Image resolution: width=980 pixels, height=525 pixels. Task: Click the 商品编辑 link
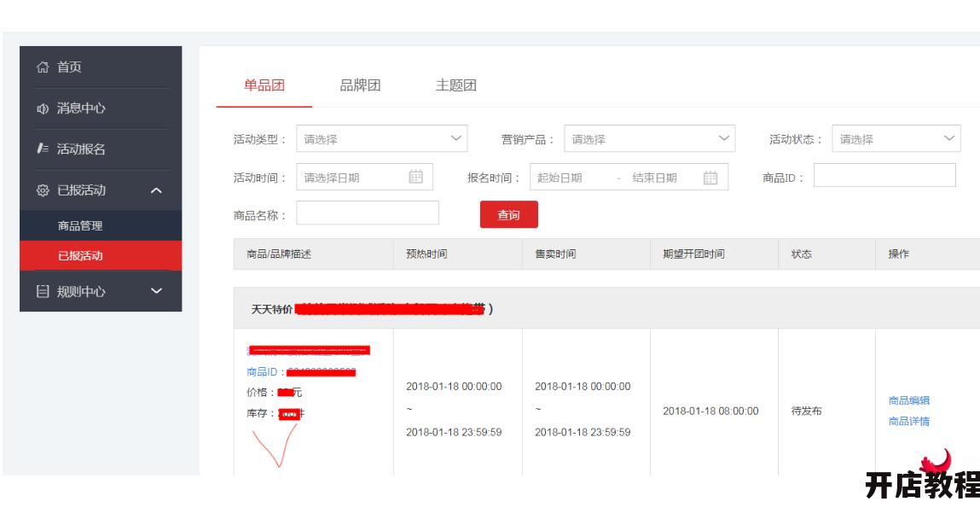(908, 400)
